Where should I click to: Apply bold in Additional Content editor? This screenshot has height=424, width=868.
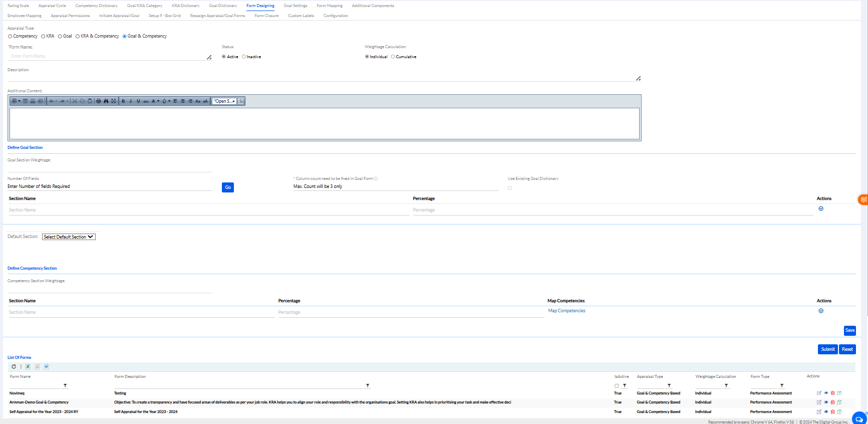[x=123, y=101]
